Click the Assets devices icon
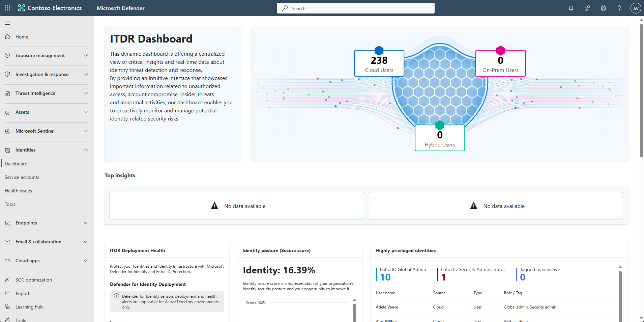 click(7, 112)
